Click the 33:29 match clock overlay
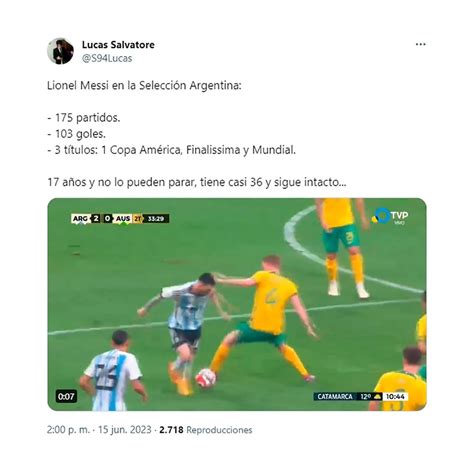This screenshot has height=474, width=474. [x=156, y=219]
